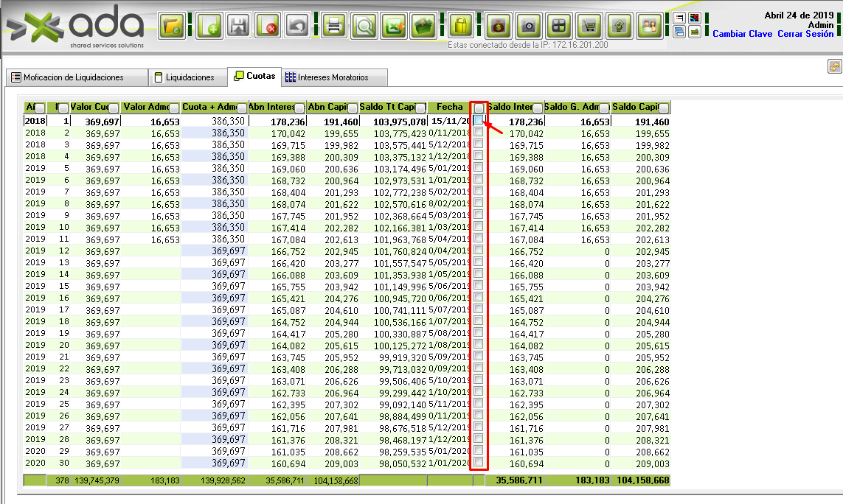The width and height of the screenshot is (843, 504).
Task: Click the print toolbar icon
Action: pos(334,27)
